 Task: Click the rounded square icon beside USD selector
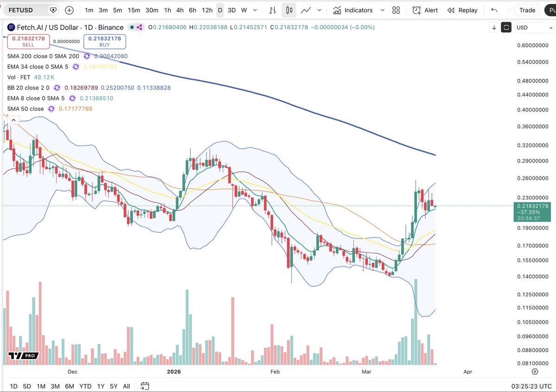(506, 27)
